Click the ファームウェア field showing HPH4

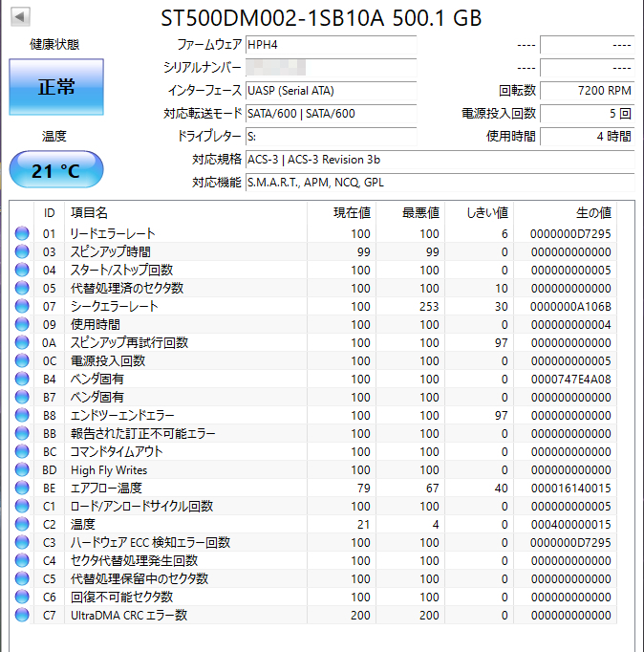pyautogui.click(x=332, y=45)
